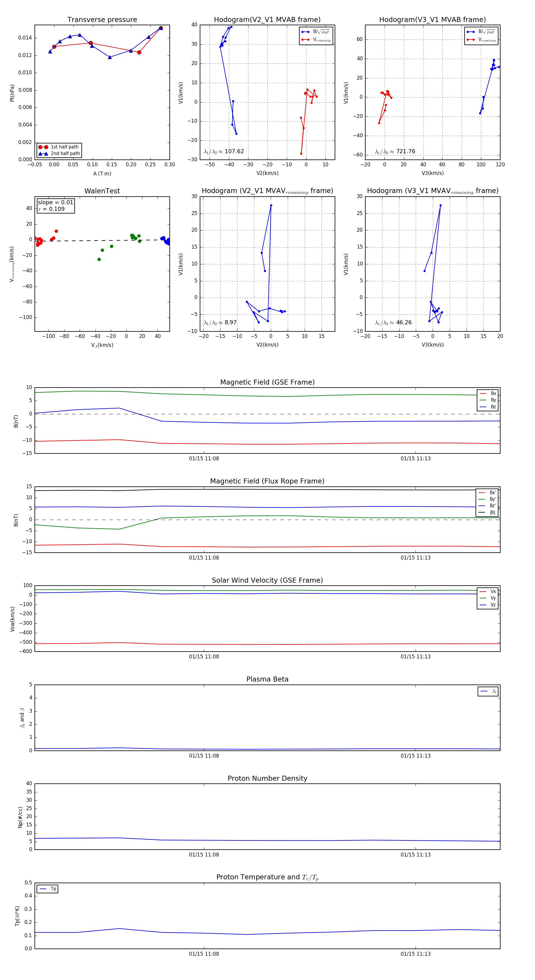Click the "Transverse pressure" plot title
The width and height of the screenshot is (535, 980).
coord(102,20)
